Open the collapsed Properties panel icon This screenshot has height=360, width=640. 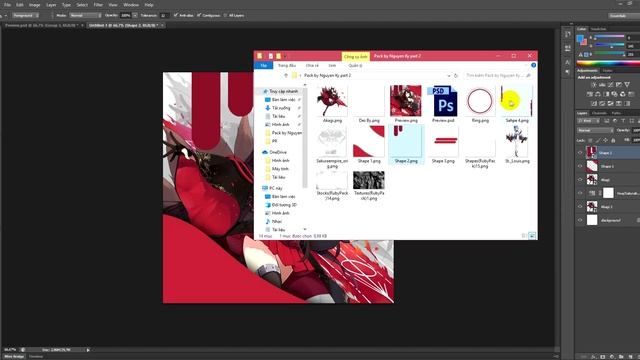tap(568, 48)
